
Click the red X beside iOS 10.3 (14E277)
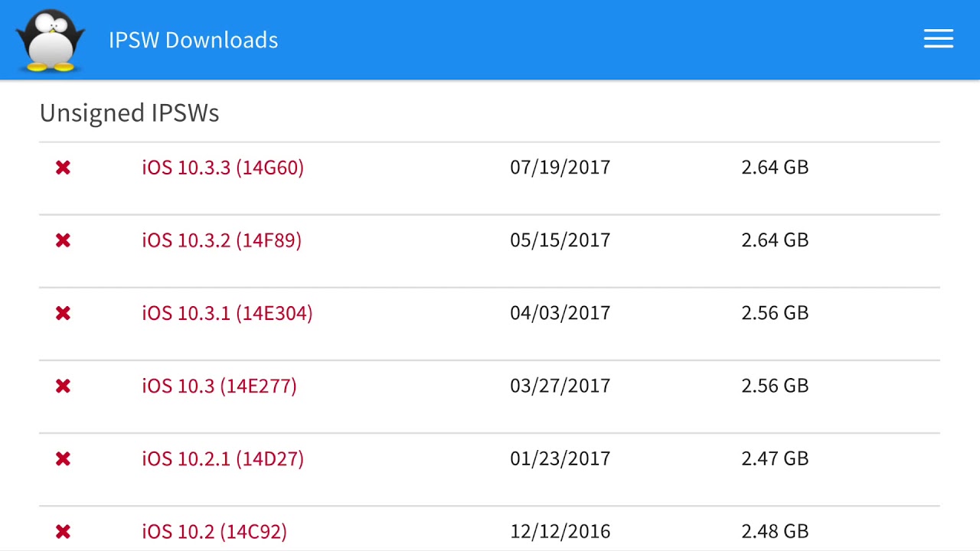(63, 386)
